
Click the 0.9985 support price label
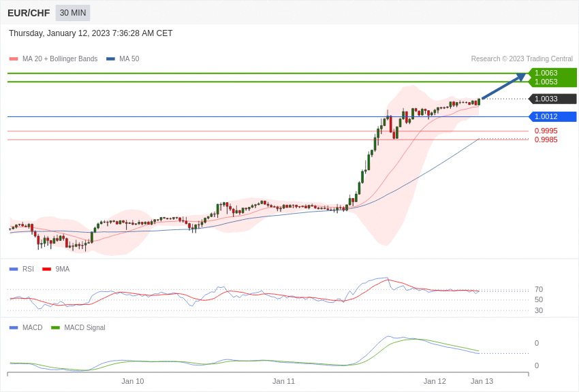(546, 140)
